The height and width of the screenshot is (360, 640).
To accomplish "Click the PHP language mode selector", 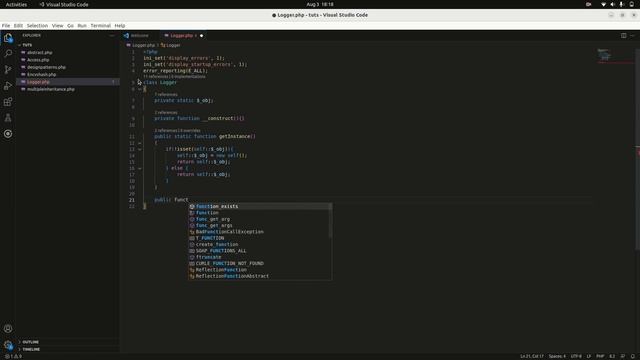I will [600, 356].
